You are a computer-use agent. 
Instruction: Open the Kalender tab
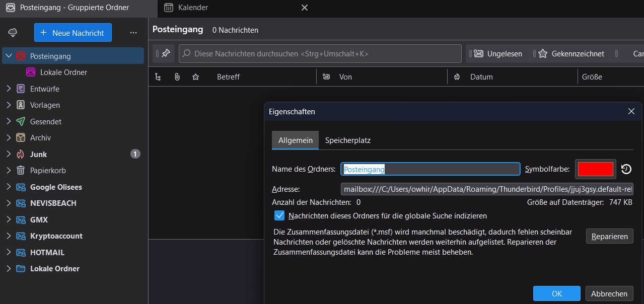[x=193, y=8]
